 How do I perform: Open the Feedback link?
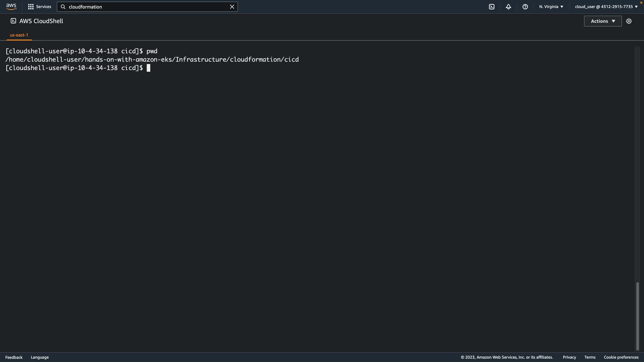click(14, 357)
